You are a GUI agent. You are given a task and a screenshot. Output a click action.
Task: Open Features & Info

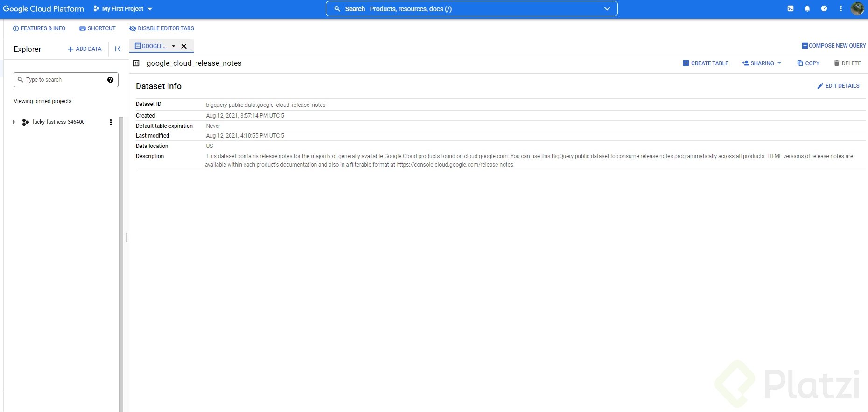[39, 28]
